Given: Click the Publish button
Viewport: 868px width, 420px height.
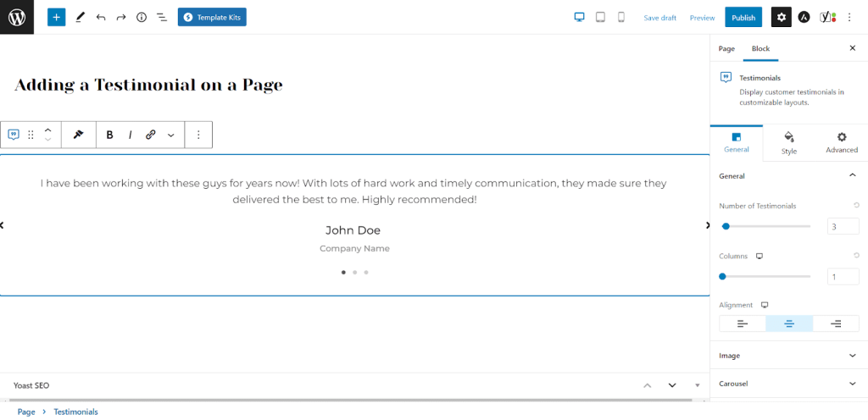Looking at the screenshot, I should (x=743, y=18).
